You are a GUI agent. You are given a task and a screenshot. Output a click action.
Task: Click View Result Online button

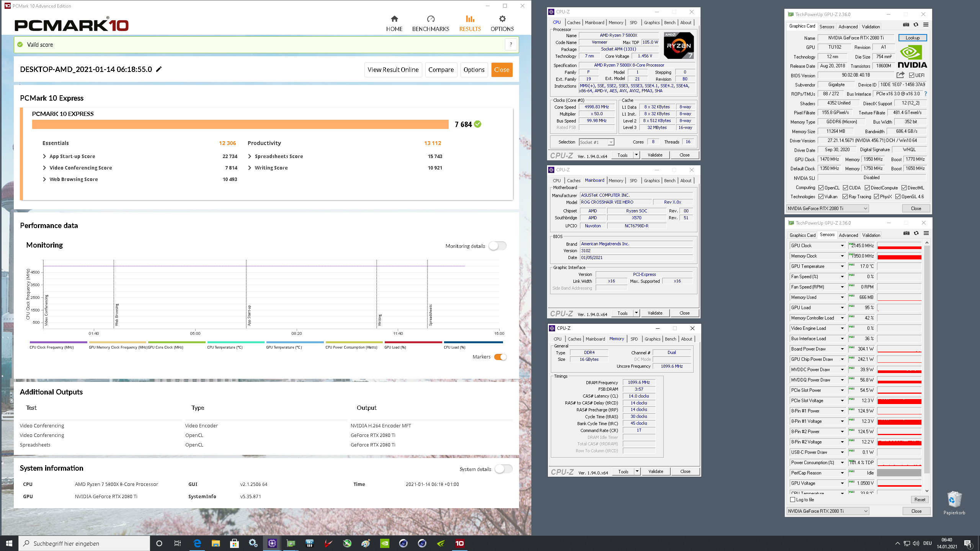coord(393,70)
